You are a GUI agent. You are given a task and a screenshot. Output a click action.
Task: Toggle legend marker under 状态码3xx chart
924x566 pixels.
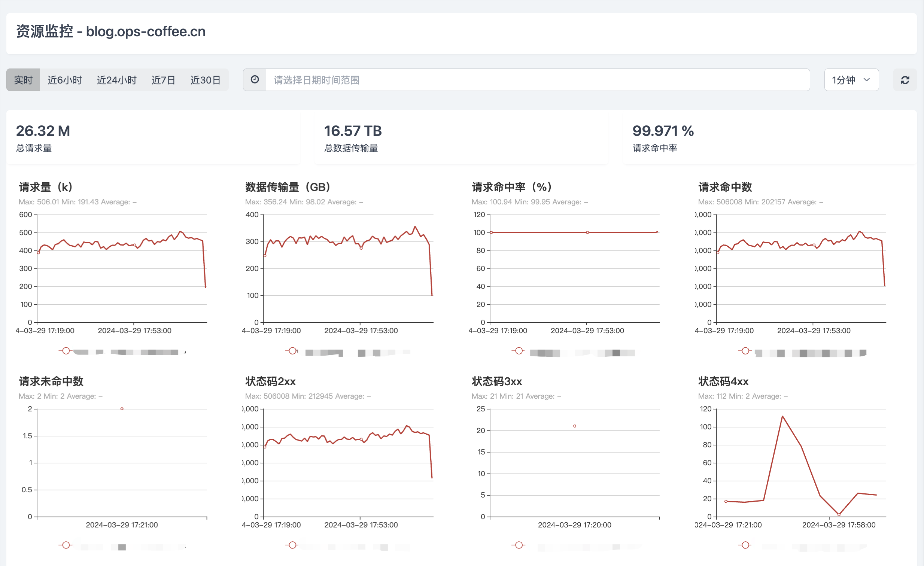click(519, 545)
